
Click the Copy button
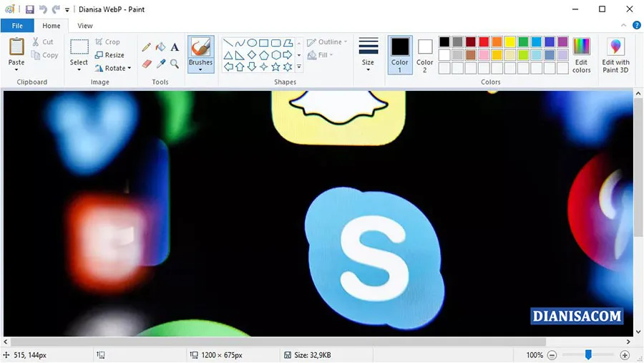tap(45, 55)
